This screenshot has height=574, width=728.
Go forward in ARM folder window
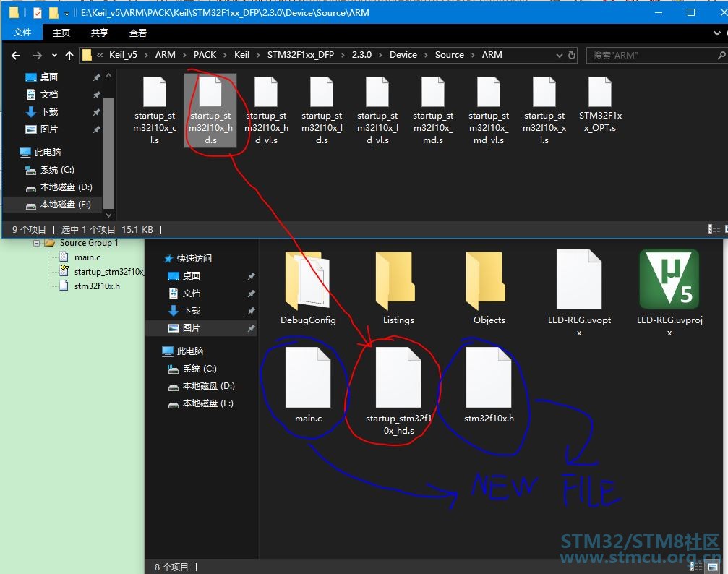tap(37, 55)
